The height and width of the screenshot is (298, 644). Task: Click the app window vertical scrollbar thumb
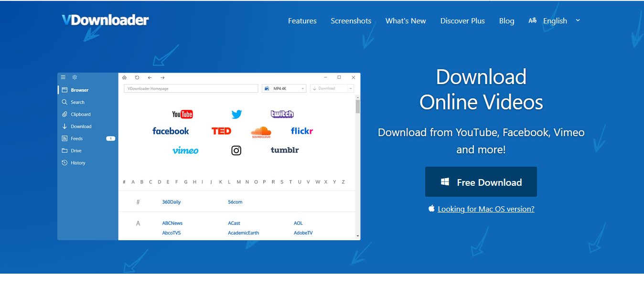(x=358, y=106)
